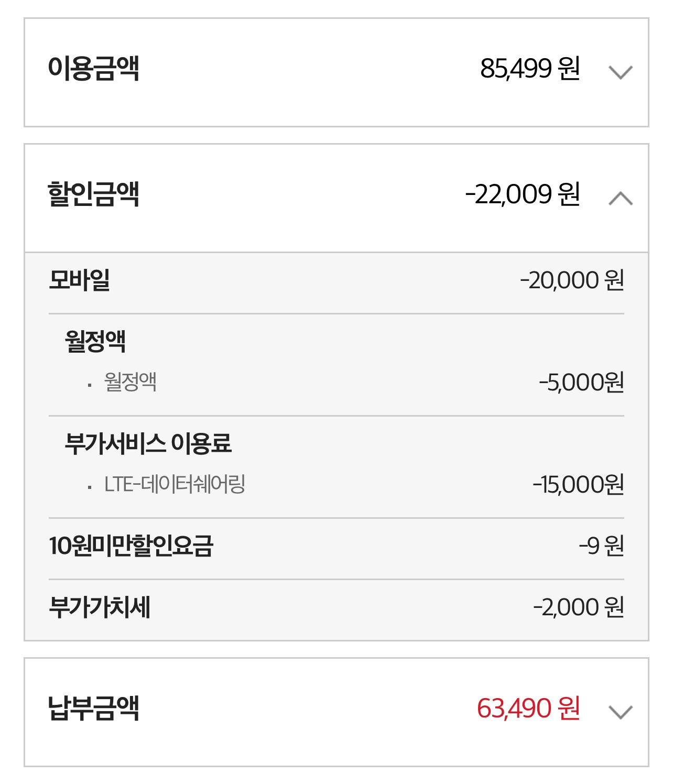This screenshot has height=784, width=673.
Task: Select the -22,009 원 discount total
Action: [x=522, y=194]
